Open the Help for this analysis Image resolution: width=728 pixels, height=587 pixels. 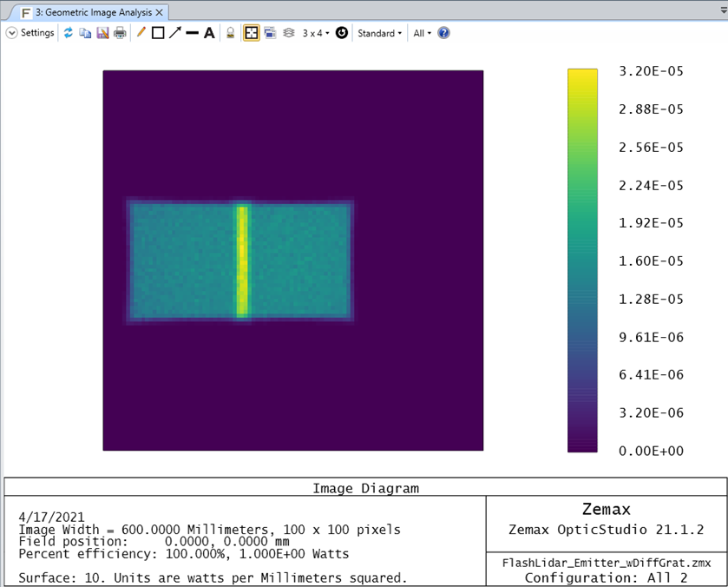(x=443, y=33)
